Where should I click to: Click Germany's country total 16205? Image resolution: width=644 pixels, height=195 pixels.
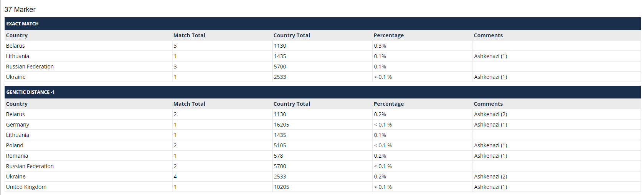281,125
